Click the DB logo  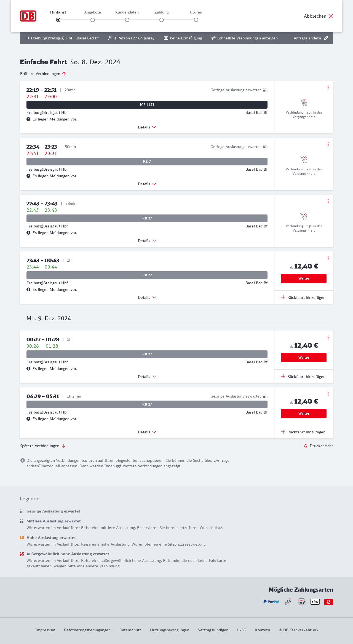click(x=28, y=16)
